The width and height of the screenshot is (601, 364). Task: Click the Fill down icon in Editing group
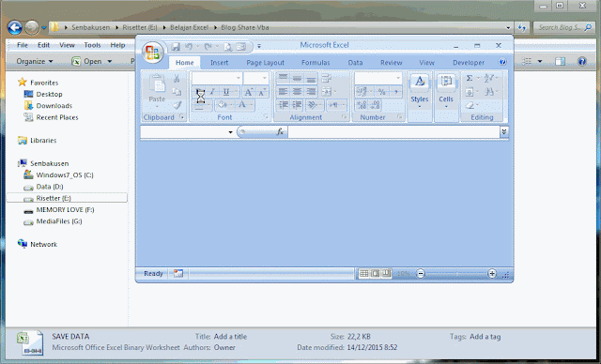(x=470, y=92)
